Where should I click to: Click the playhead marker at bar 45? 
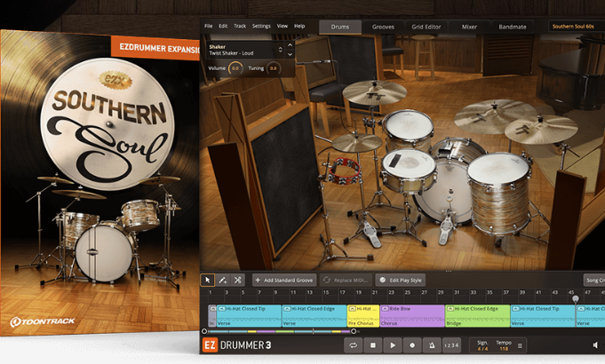click(576, 299)
